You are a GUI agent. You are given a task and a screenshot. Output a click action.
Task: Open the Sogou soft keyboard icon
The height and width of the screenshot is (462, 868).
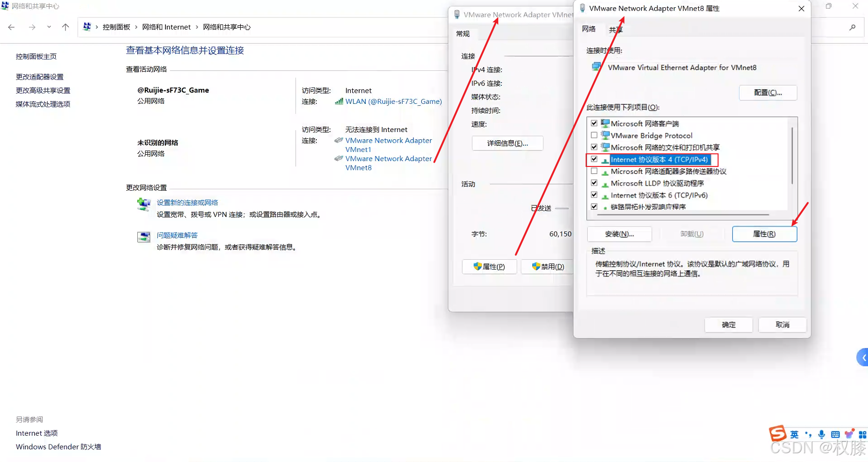point(835,434)
